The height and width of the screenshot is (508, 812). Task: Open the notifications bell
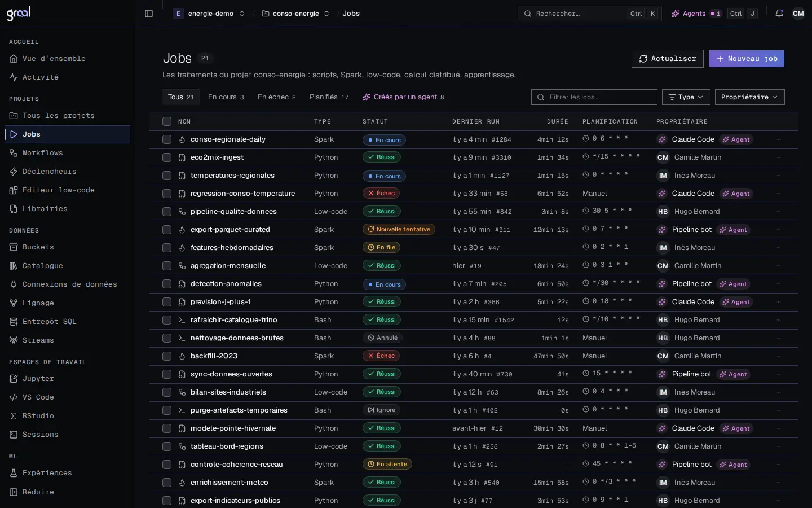(779, 14)
